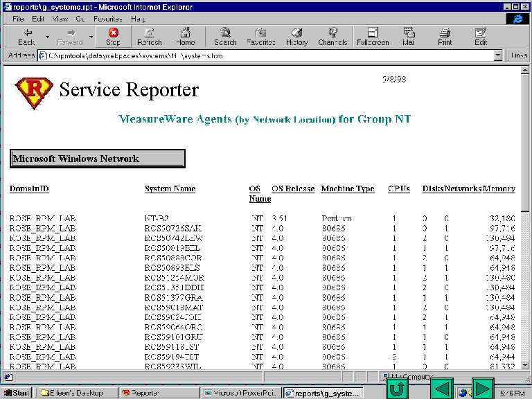Image resolution: width=532 pixels, height=399 pixels.
Task: Go to the Home page
Action: [186, 37]
